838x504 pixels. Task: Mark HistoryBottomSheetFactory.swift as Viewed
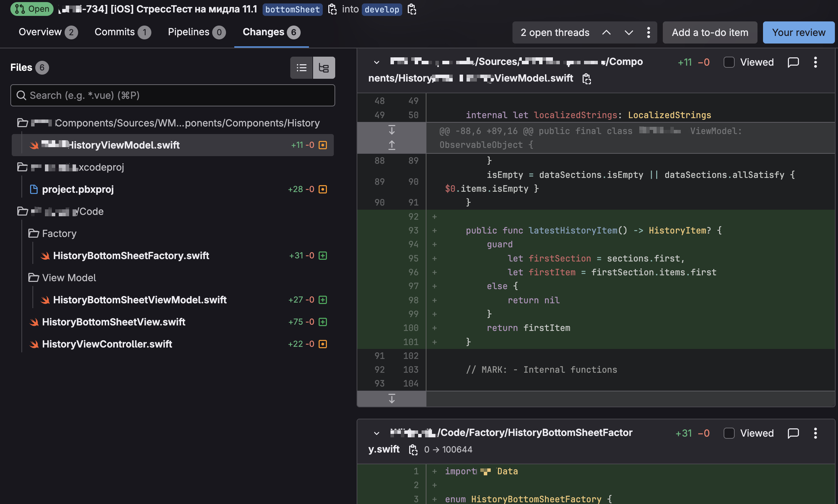coord(729,433)
